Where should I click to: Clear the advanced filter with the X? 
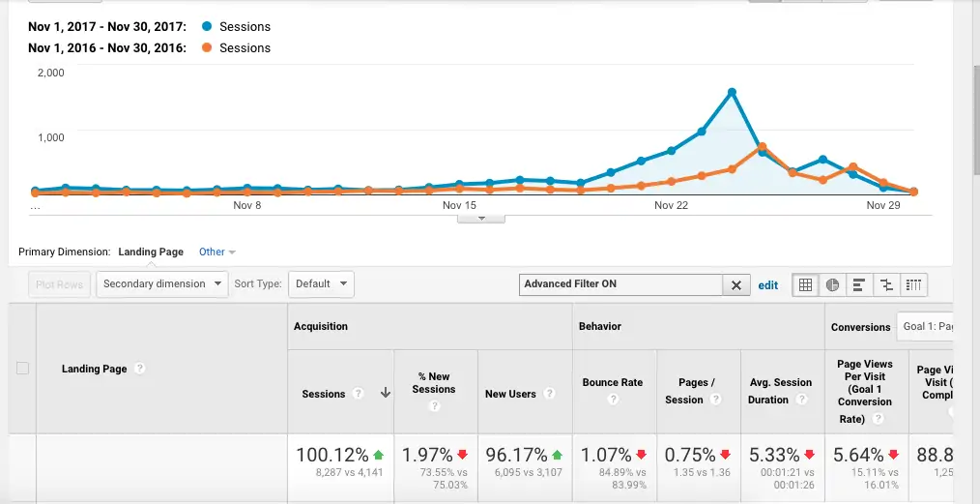coord(736,284)
